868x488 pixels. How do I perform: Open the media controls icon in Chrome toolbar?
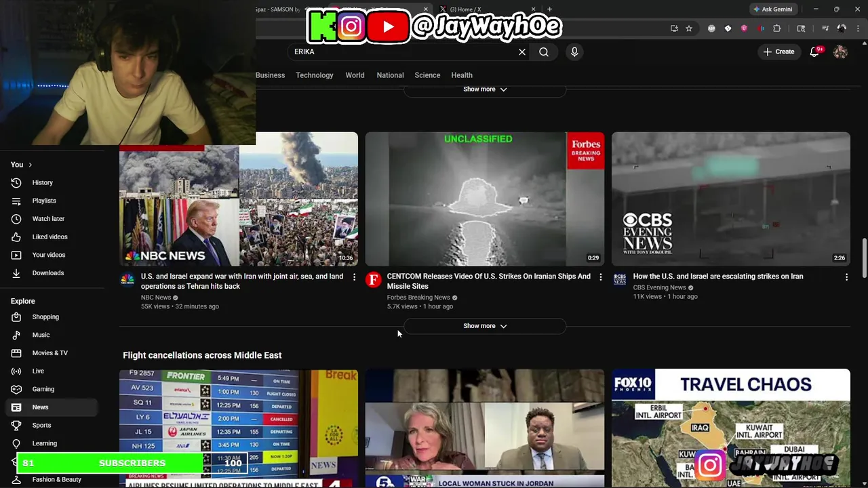click(825, 28)
